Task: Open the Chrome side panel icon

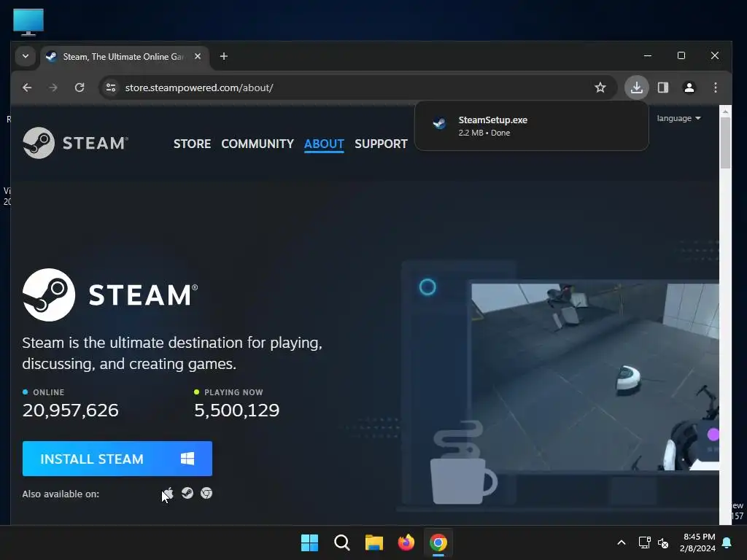Action: click(663, 87)
